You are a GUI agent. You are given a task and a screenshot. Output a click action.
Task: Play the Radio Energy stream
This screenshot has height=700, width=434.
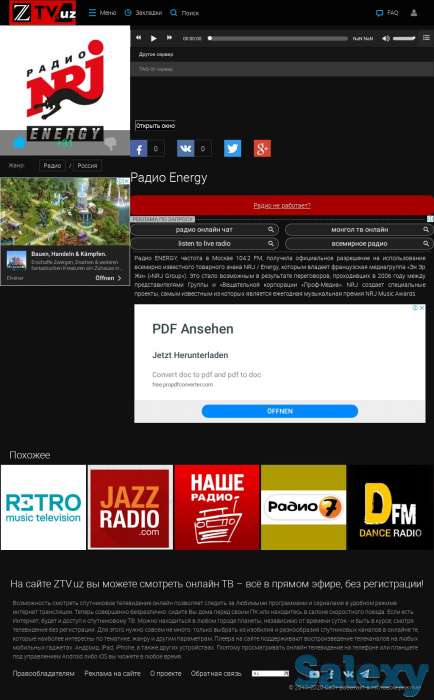(x=154, y=38)
